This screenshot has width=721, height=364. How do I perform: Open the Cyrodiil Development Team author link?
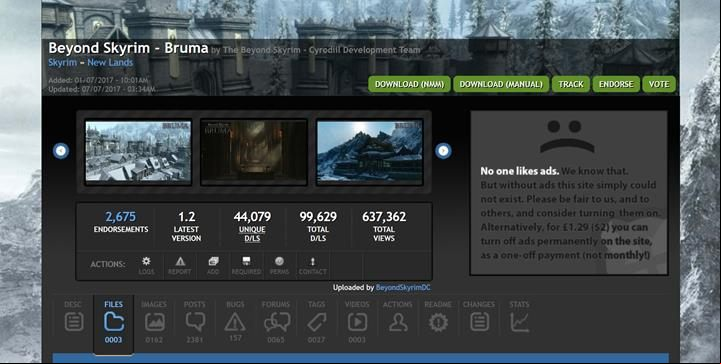pos(322,50)
